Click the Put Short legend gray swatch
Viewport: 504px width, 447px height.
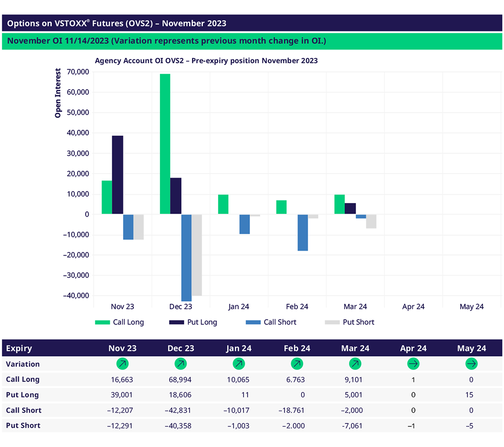332,322
